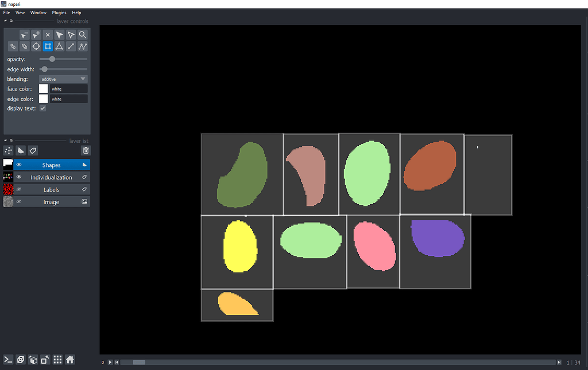Select the ellipse shape tool
Image resolution: width=588 pixels, height=370 pixels.
36,46
